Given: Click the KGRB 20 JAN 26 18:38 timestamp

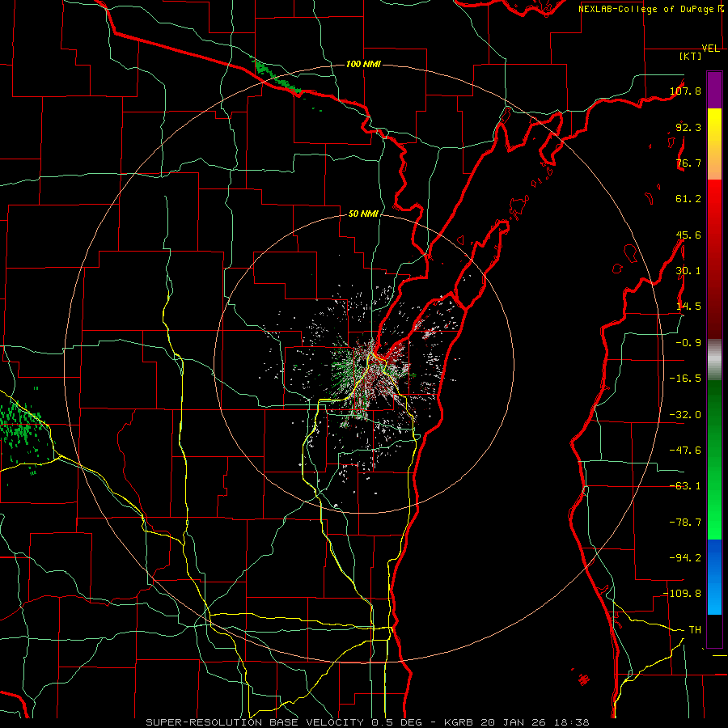Looking at the screenshot, I should (517, 722).
